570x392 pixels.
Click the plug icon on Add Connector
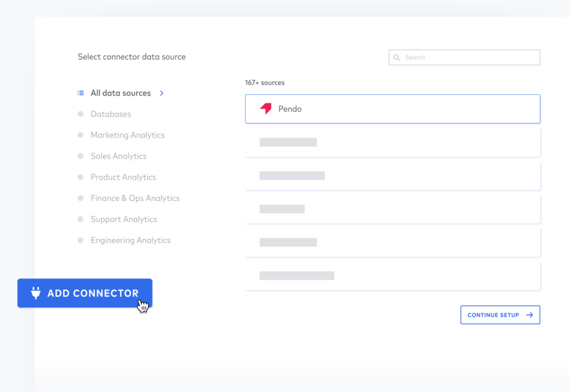click(36, 293)
